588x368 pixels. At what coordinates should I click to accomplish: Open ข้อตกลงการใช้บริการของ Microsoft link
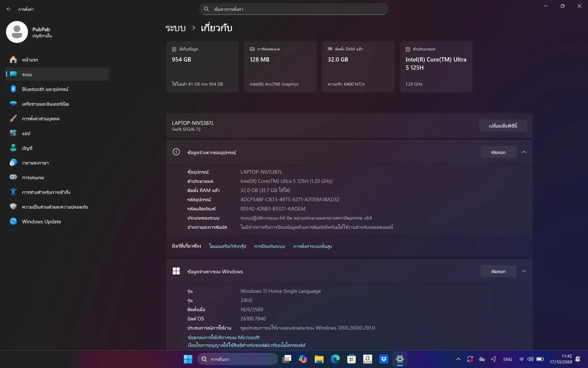(x=223, y=337)
